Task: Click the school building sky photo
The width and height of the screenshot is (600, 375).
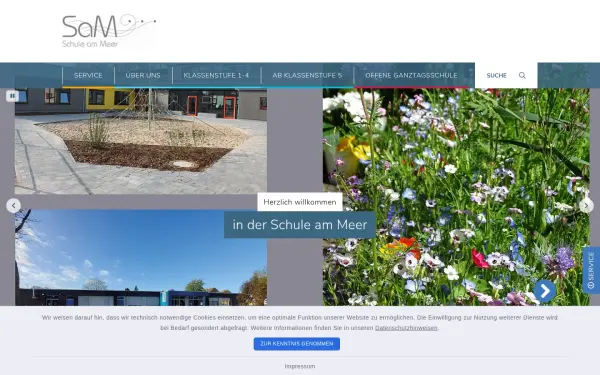Action: 141,258
